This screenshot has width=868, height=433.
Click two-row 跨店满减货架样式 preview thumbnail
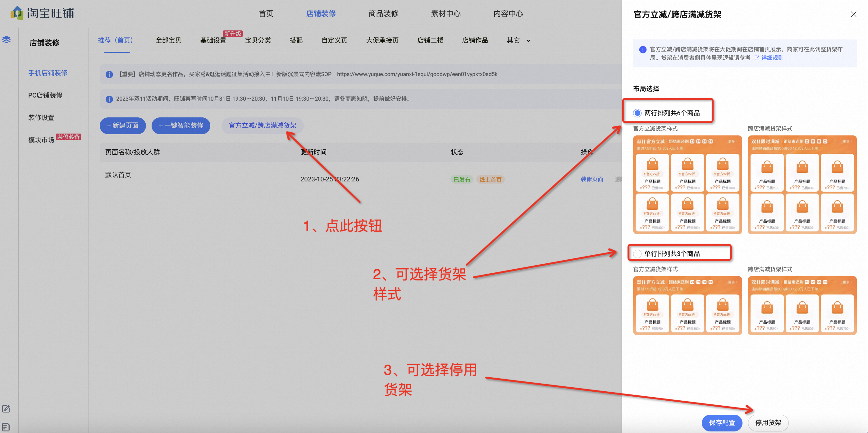click(x=802, y=185)
